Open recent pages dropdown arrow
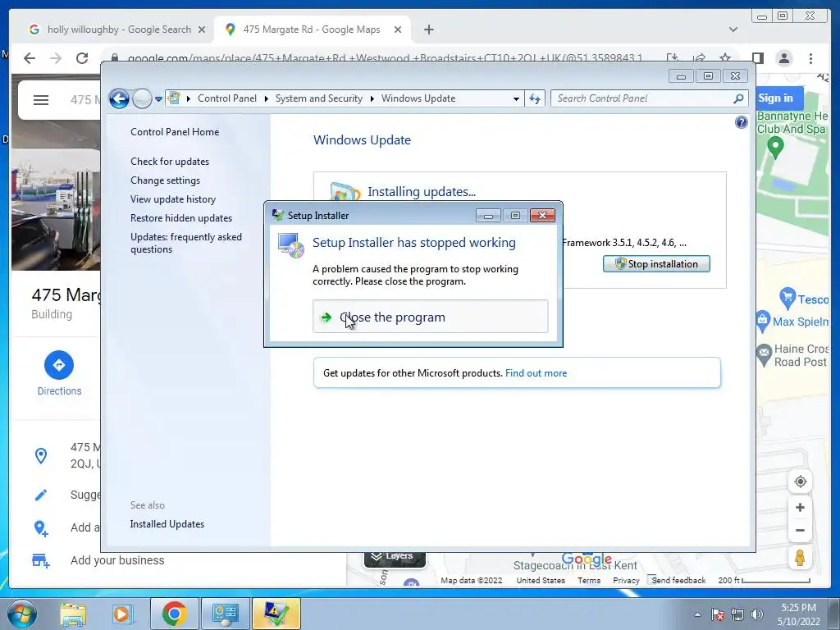This screenshot has width=840, height=630. point(158,98)
